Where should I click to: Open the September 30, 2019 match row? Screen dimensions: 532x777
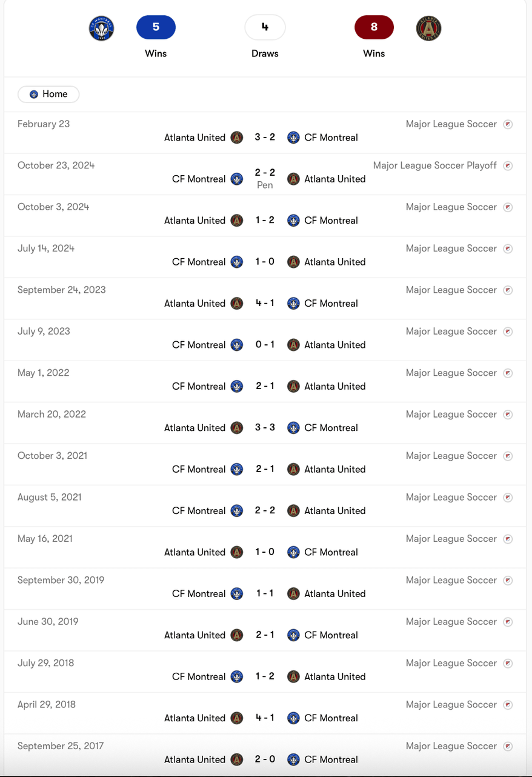click(x=265, y=589)
